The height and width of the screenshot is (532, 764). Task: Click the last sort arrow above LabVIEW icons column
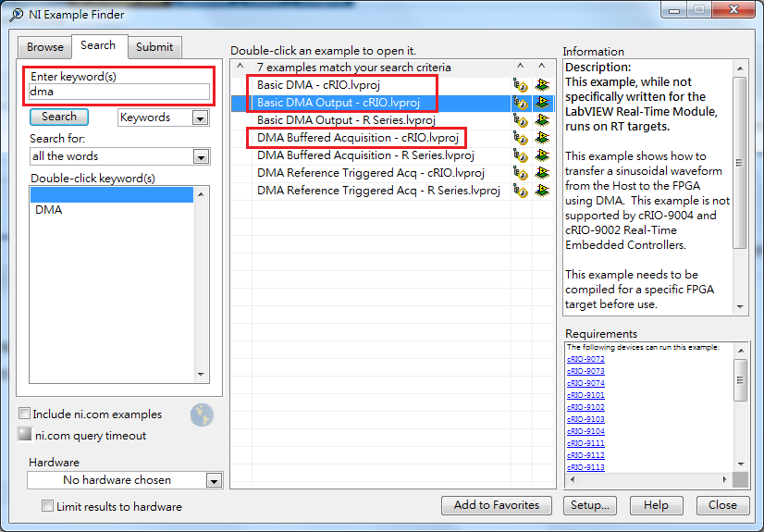542,67
